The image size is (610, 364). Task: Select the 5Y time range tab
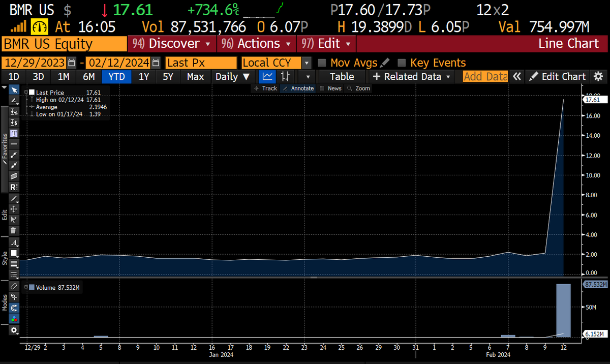[x=168, y=77]
